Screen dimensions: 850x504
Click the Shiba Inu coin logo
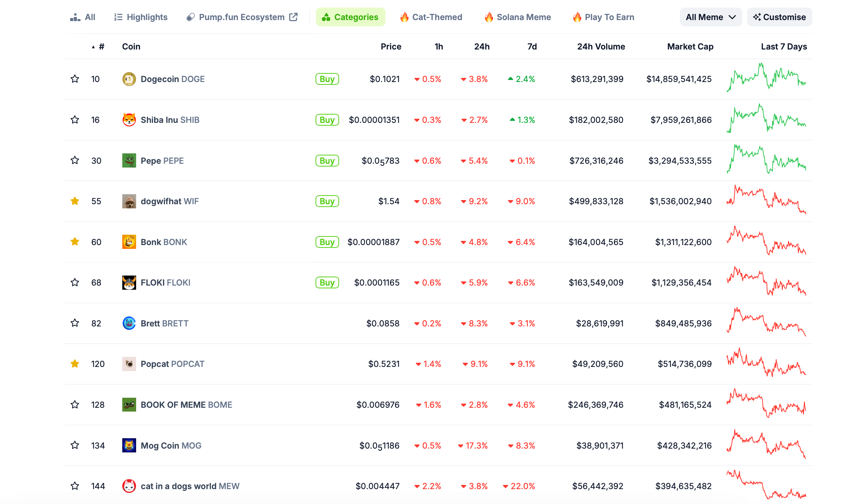tap(129, 120)
